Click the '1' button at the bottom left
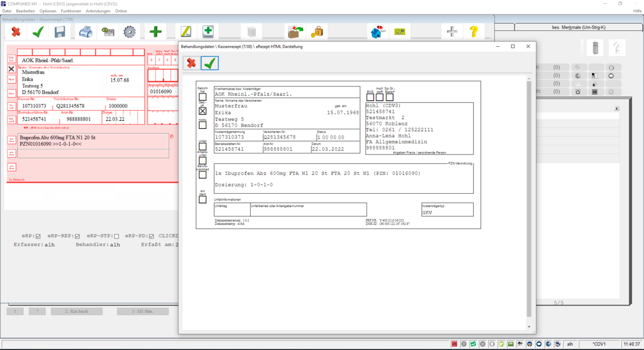Viewport: 644px width, 350px height. coord(15,311)
